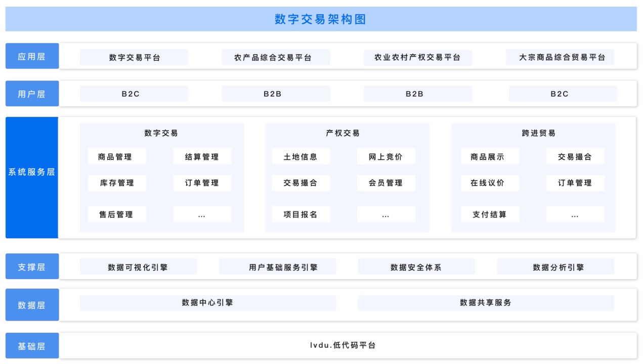This screenshot has height=364, width=643.
Task: Select 商品管理 under 数字交易
Action: [x=117, y=156]
